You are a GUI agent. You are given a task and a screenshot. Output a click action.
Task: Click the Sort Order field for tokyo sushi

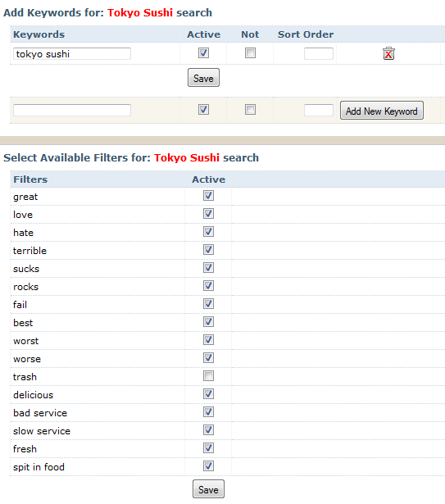pyautogui.click(x=319, y=54)
